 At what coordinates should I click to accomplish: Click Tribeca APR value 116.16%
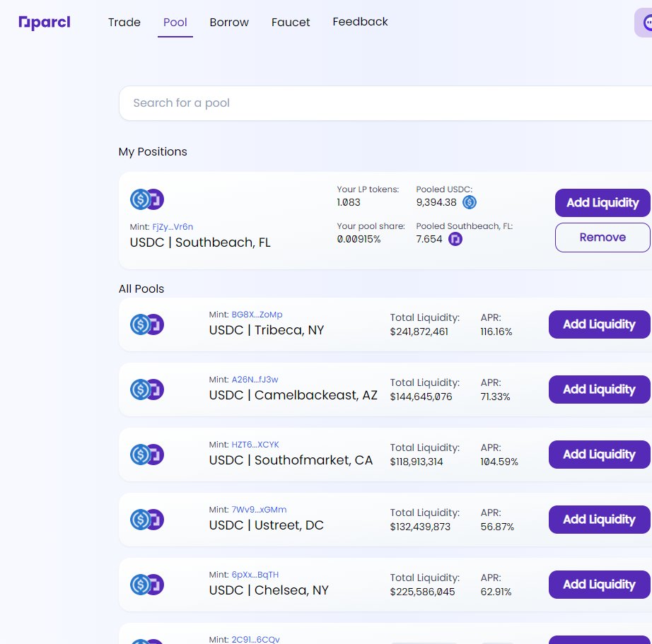tap(496, 332)
